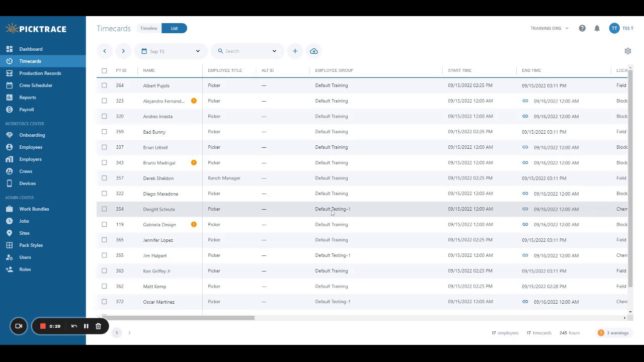The width and height of the screenshot is (644, 362).
Task: Expand the Search filter dropdown arrow
Action: click(274, 51)
